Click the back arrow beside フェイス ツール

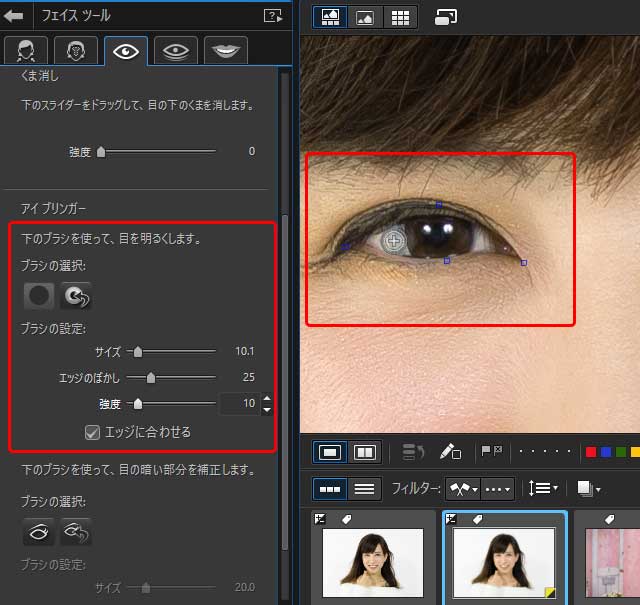(x=16, y=15)
